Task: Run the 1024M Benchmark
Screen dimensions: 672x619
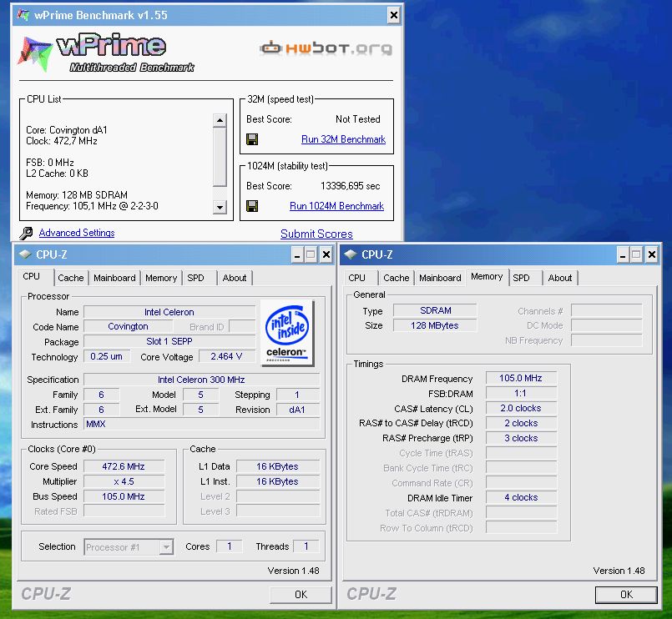Action: tap(337, 206)
